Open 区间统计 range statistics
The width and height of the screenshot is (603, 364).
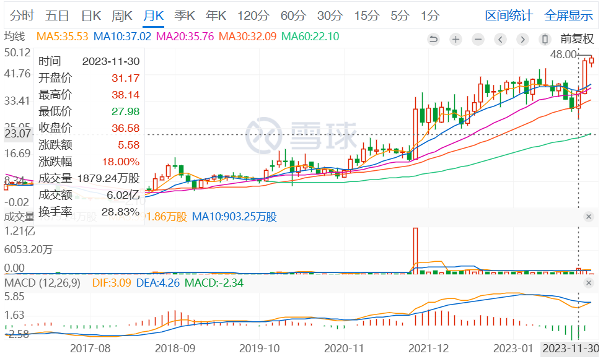coord(509,15)
